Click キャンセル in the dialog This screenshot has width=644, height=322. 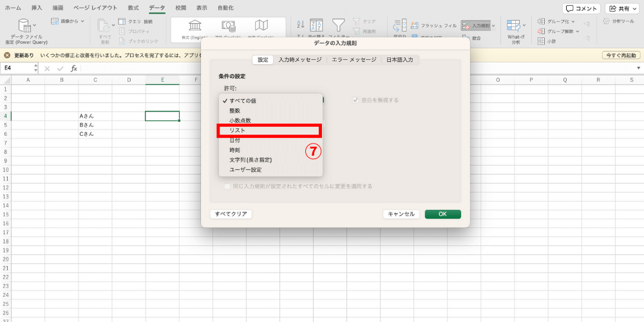point(401,214)
